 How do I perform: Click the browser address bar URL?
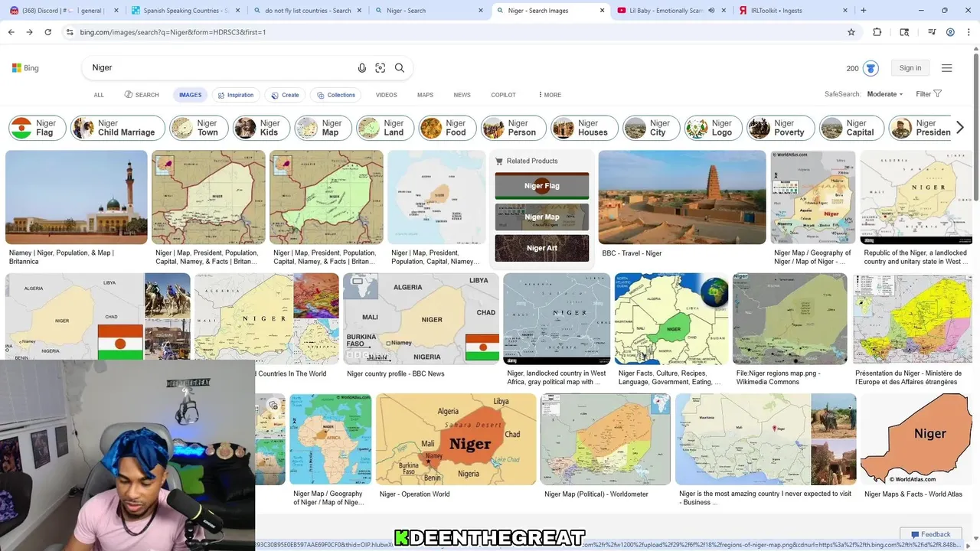173,32
